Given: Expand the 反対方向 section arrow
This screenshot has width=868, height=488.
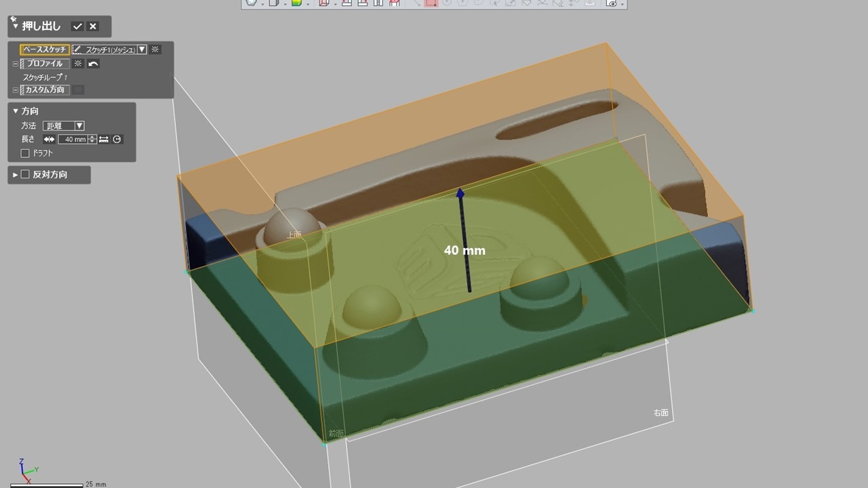Looking at the screenshot, I should (16, 175).
